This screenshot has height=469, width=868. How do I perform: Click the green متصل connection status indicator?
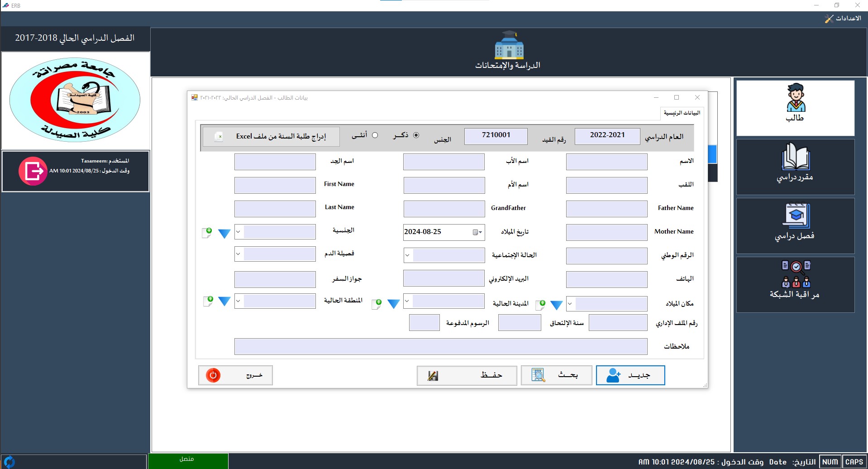coord(188,461)
